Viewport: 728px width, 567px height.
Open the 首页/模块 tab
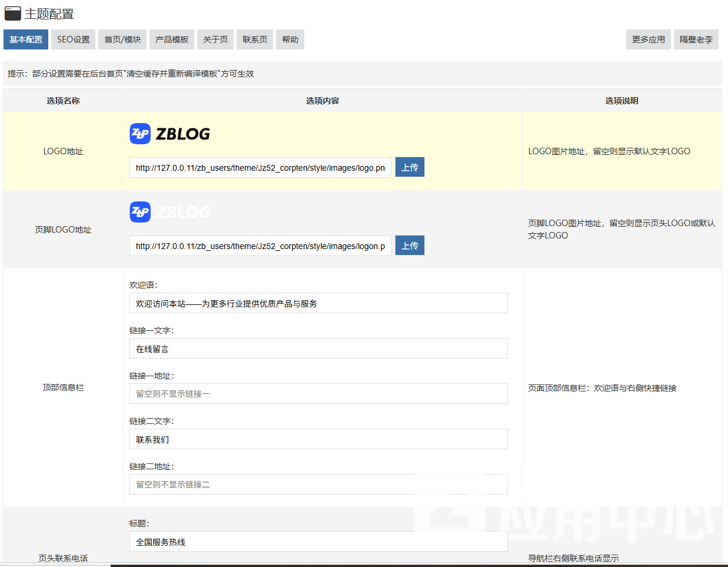[122, 39]
